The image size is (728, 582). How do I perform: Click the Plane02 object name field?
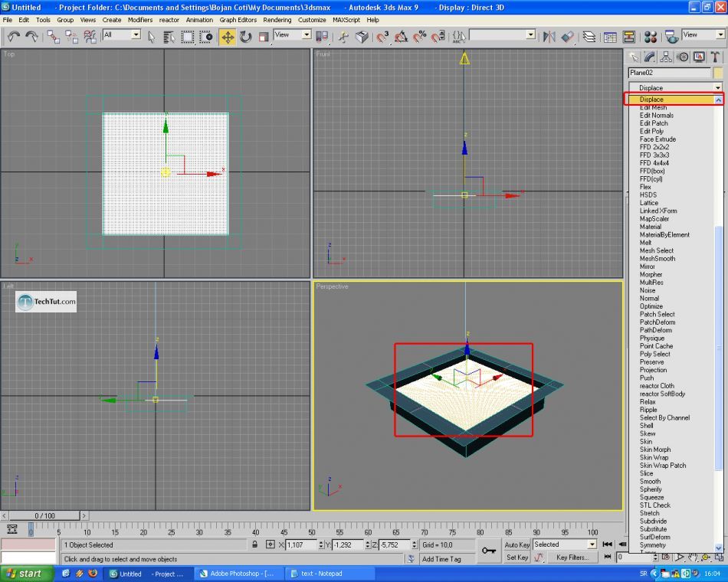[669, 73]
